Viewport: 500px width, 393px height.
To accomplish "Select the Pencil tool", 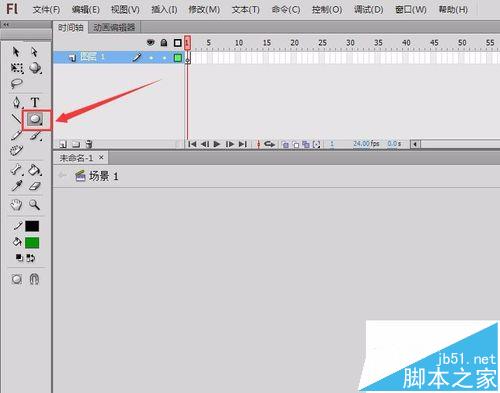I will 16,135.
